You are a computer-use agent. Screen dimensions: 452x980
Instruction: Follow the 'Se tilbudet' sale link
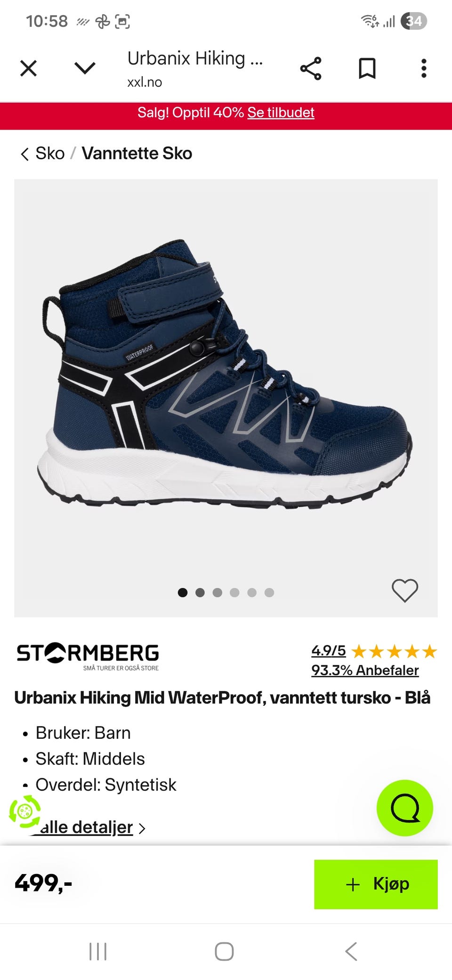click(x=281, y=113)
